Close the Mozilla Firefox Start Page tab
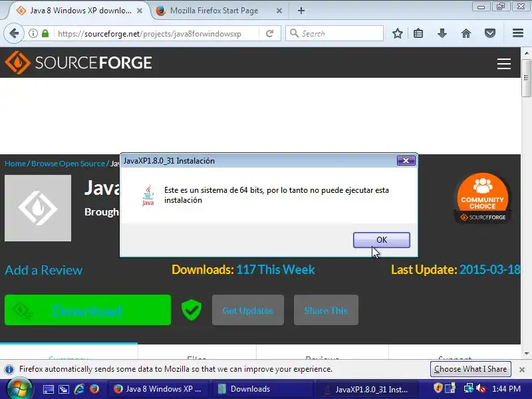532x399 pixels. tap(279, 11)
